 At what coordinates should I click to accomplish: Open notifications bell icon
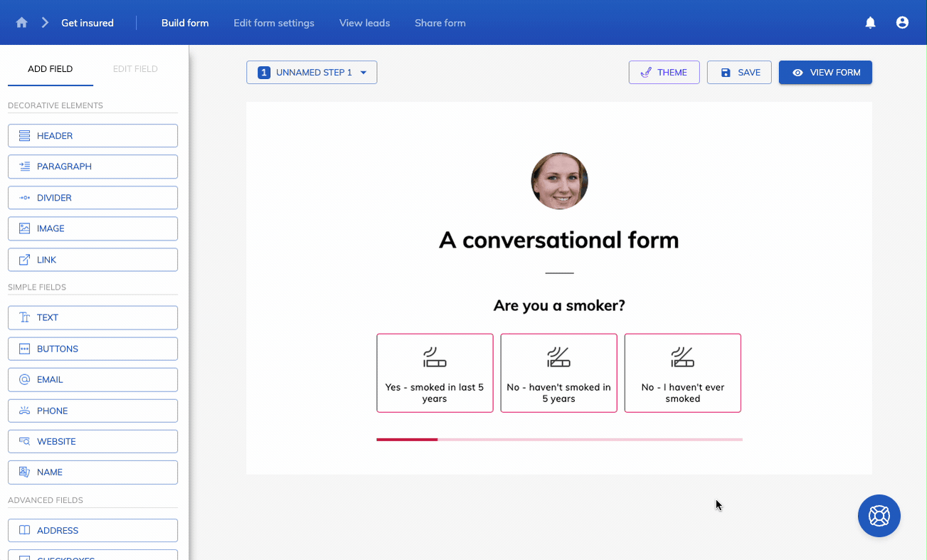870,23
